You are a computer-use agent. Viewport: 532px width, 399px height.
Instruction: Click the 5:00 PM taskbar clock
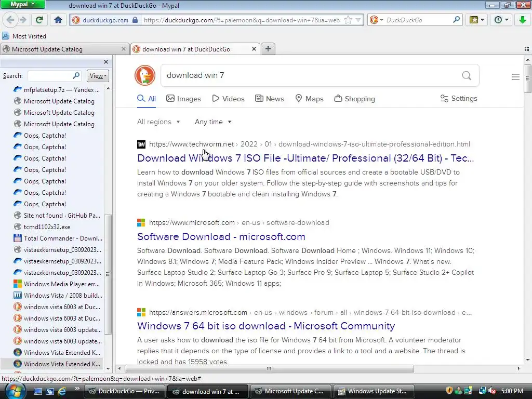click(512, 391)
